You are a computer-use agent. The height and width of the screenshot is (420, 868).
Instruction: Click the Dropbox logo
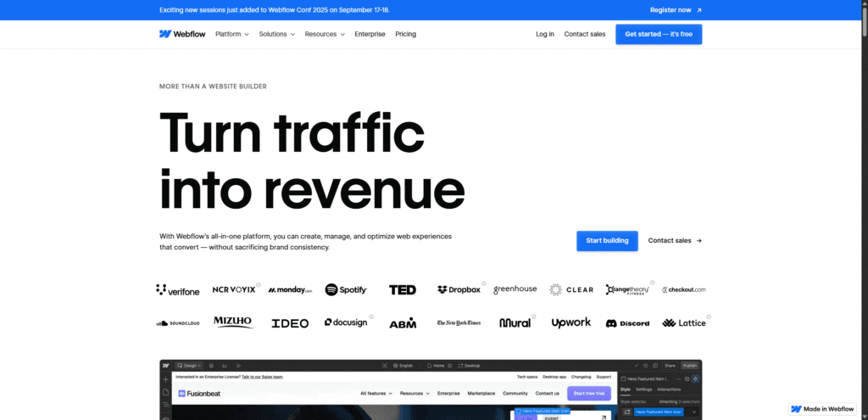click(459, 289)
